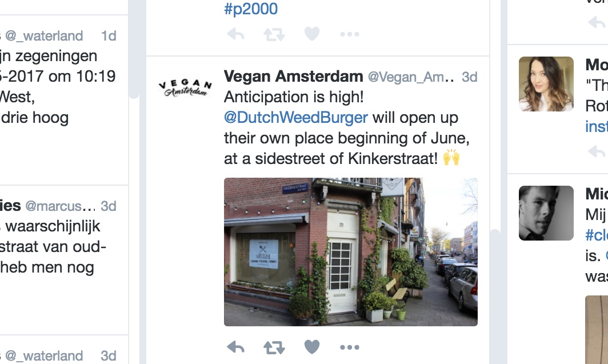Open Vegan Amsterdam account name
Viewport: 608px width, 364px height.
pyautogui.click(x=293, y=77)
